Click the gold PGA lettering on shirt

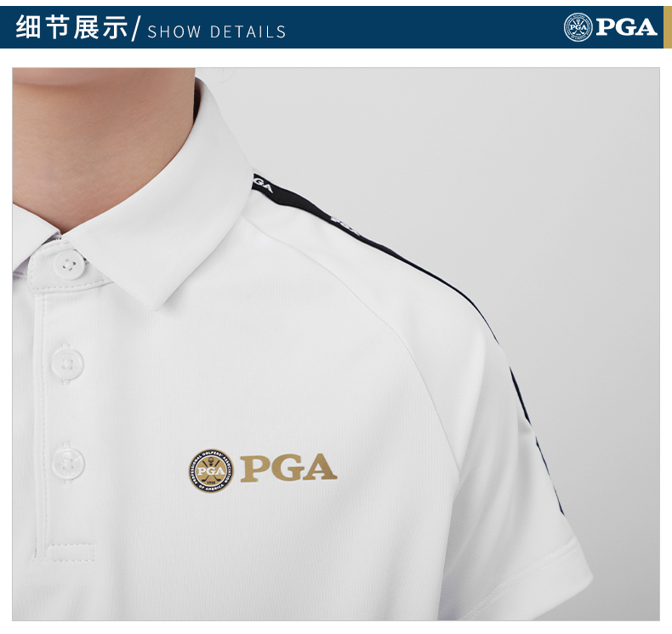(x=288, y=468)
